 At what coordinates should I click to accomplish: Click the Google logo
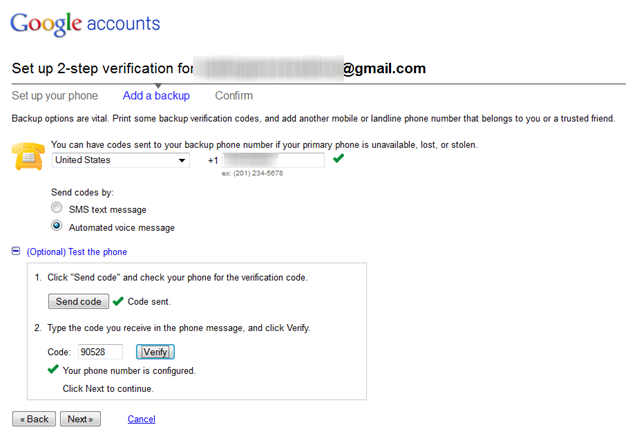click(46, 24)
